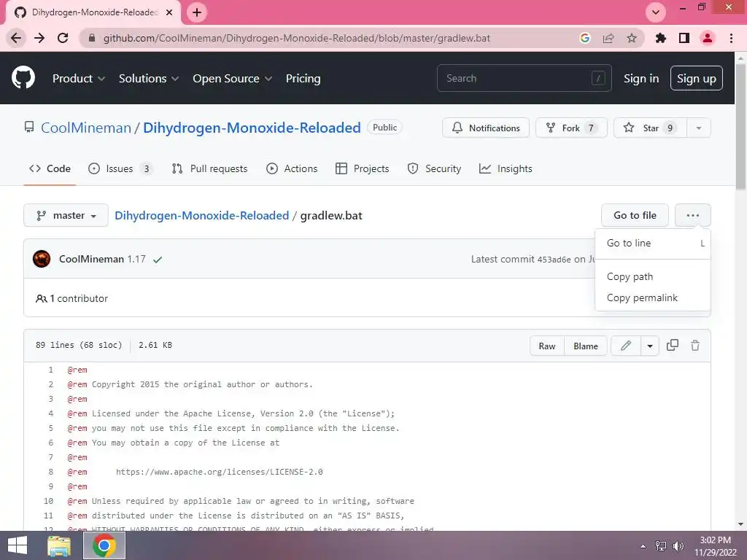Viewport: 747px width, 560px height.
Task: Focus the GitHub search field
Action: (x=524, y=78)
